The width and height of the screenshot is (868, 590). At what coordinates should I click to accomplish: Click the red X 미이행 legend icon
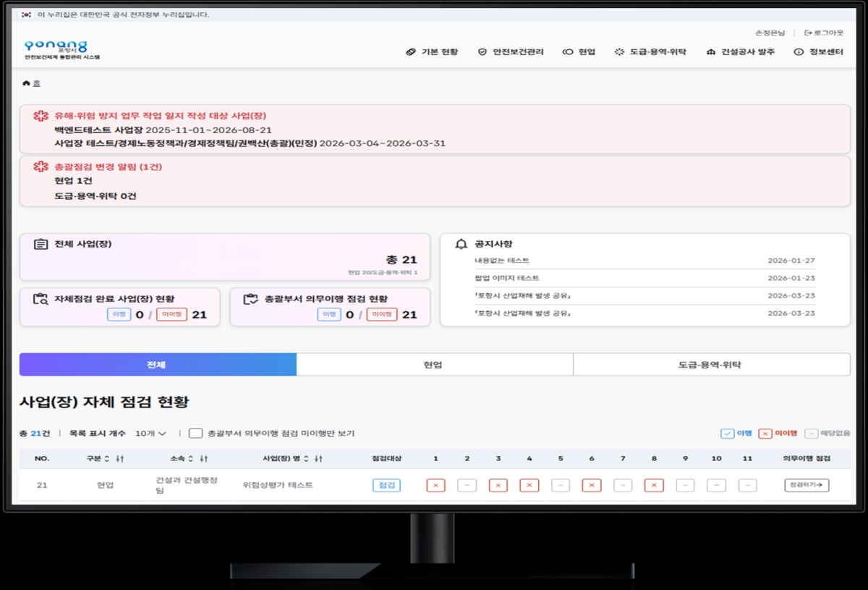tap(765, 434)
